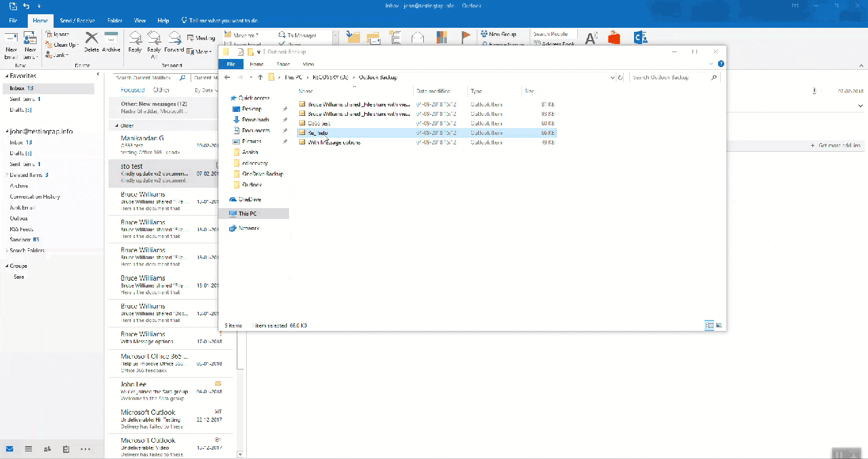Click Tell me what you want to do
Viewport: 868px width, 459px height.
[x=220, y=20]
